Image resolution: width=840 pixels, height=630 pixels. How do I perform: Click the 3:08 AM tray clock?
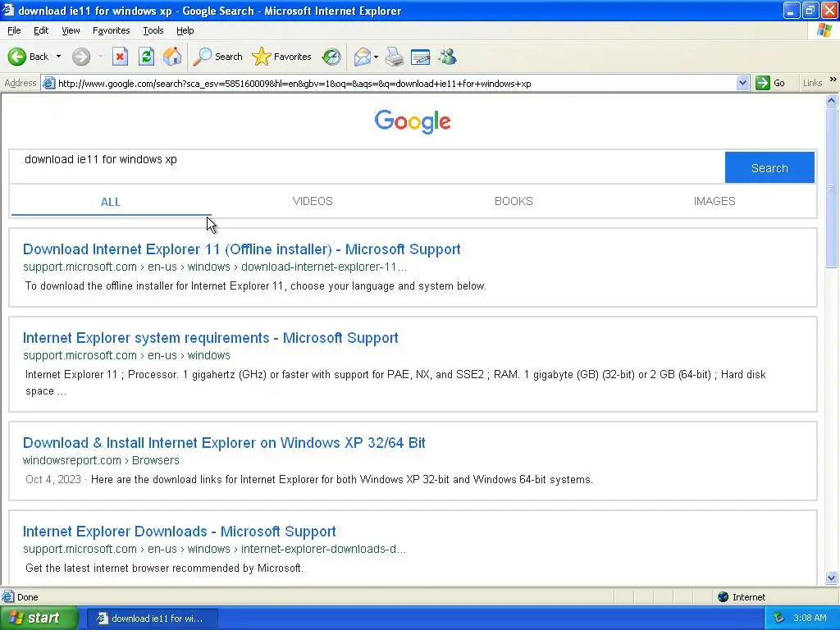810,619
